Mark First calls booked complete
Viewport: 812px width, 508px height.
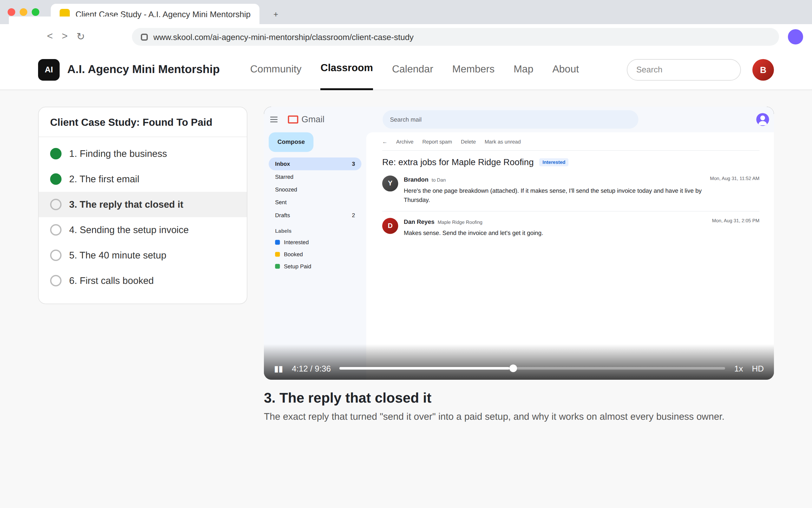(56, 281)
